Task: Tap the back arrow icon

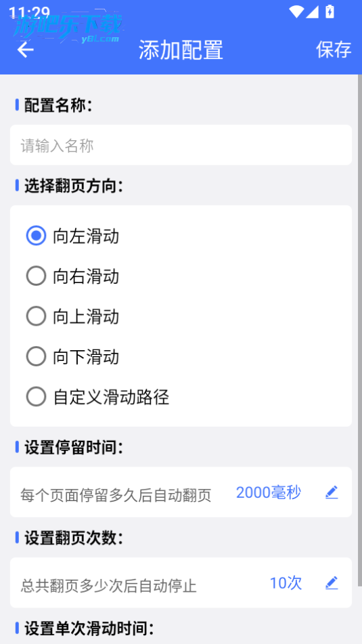Action: coord(26,49)
